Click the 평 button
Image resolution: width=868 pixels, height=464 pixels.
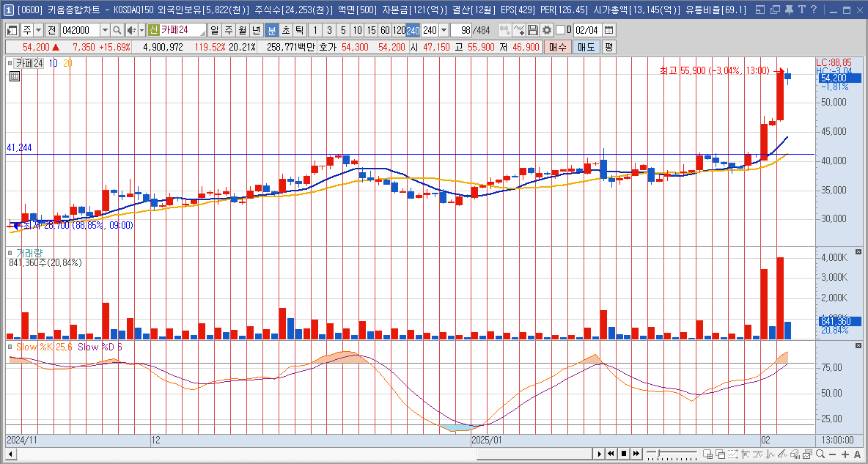coord(608,47)
